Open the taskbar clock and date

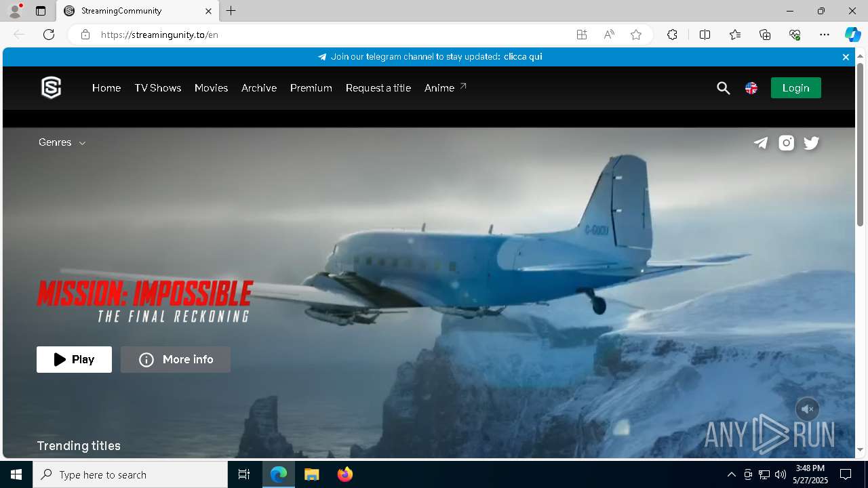click(810, 474)
